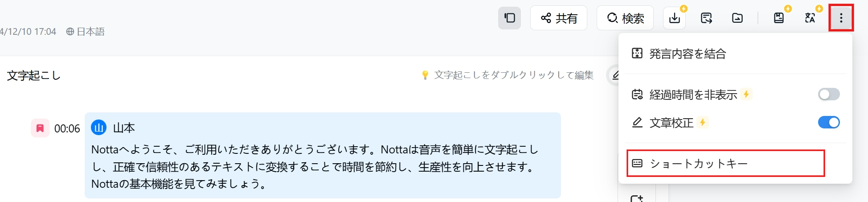The height and width of the screenshot is (202, 868).
Task: Click the download export icon
Action: [x=675, y=18]
